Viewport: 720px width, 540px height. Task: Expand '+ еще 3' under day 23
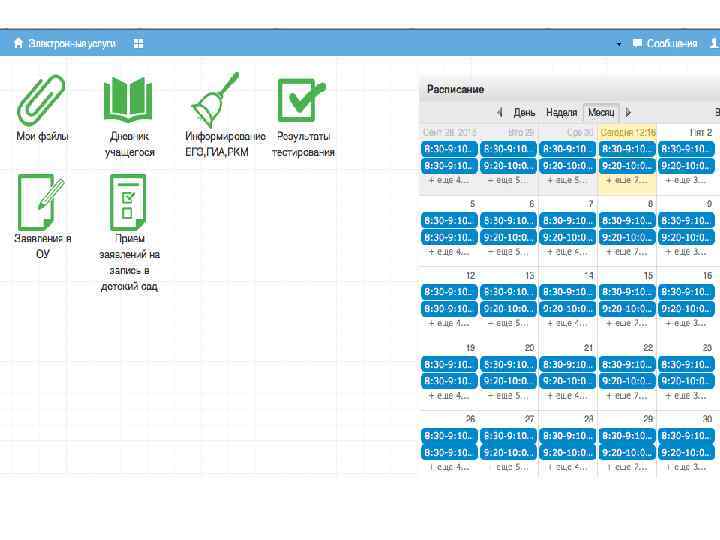click(x=686, y=395)
